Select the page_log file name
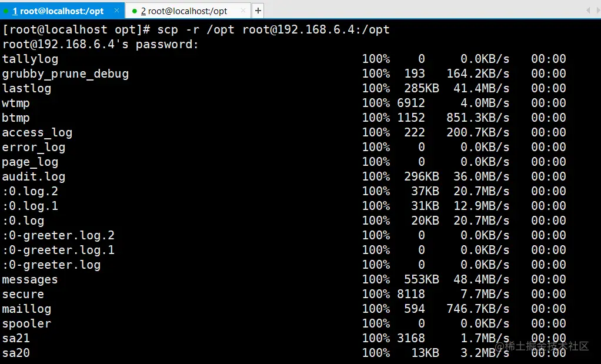The height and width of the screenshot is (364, 601). 30,162
